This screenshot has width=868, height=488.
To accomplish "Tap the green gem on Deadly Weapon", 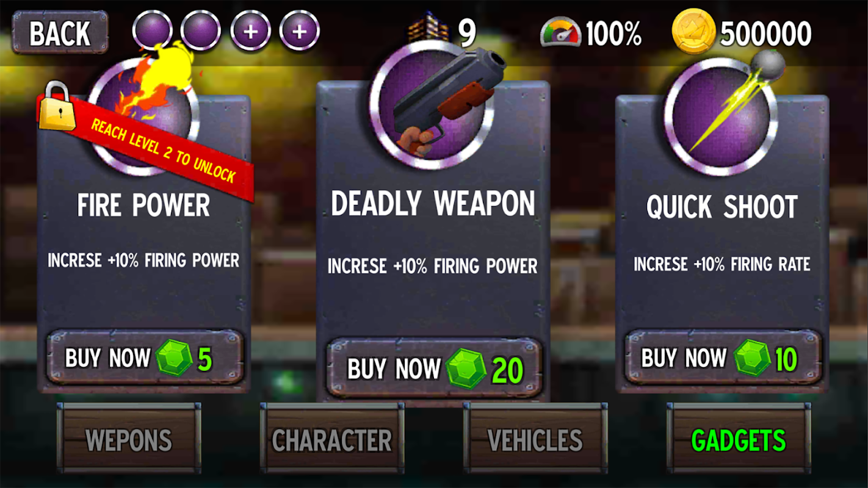I will click(466, 369).
